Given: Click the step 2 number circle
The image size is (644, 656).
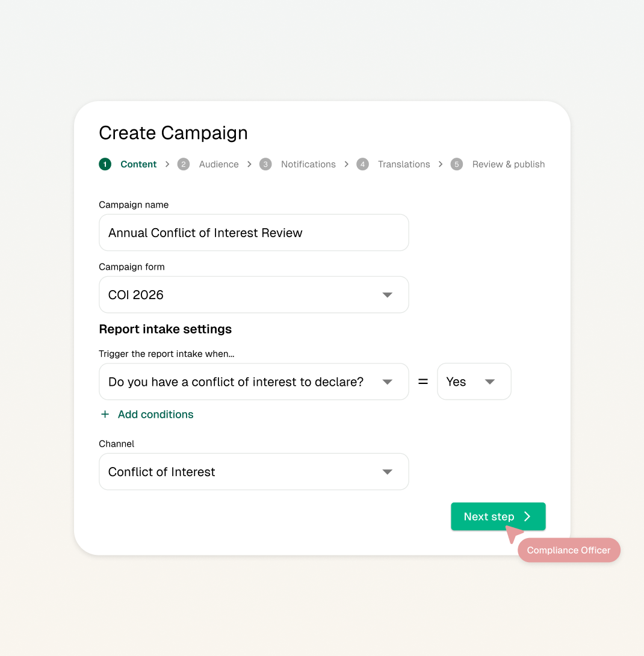Looking at the screenshot, I should (x=184, y=164).
